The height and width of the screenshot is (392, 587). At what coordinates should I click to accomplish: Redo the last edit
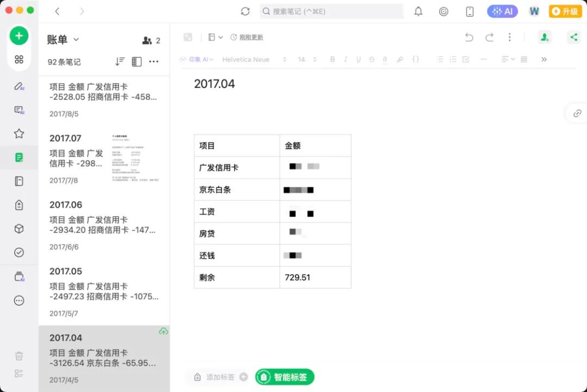pos(489,37)
